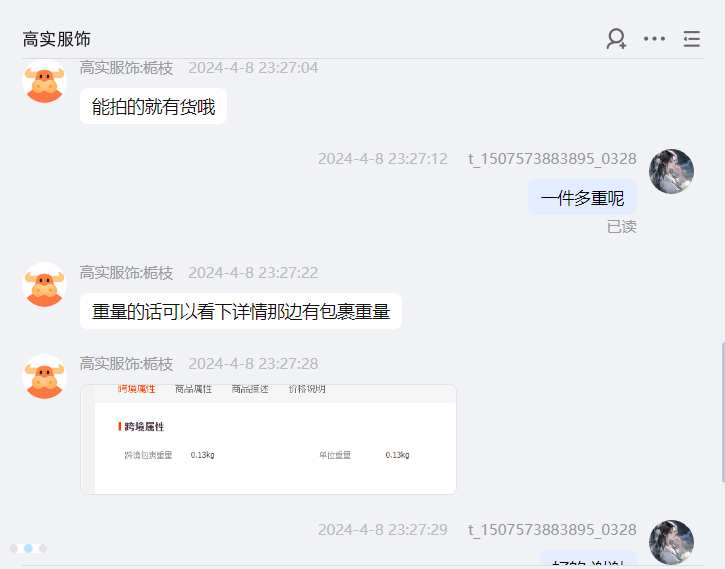Click the bull avatar beside the screenshot message
Viewport: 725px width, 569px height.
[44, 376]
